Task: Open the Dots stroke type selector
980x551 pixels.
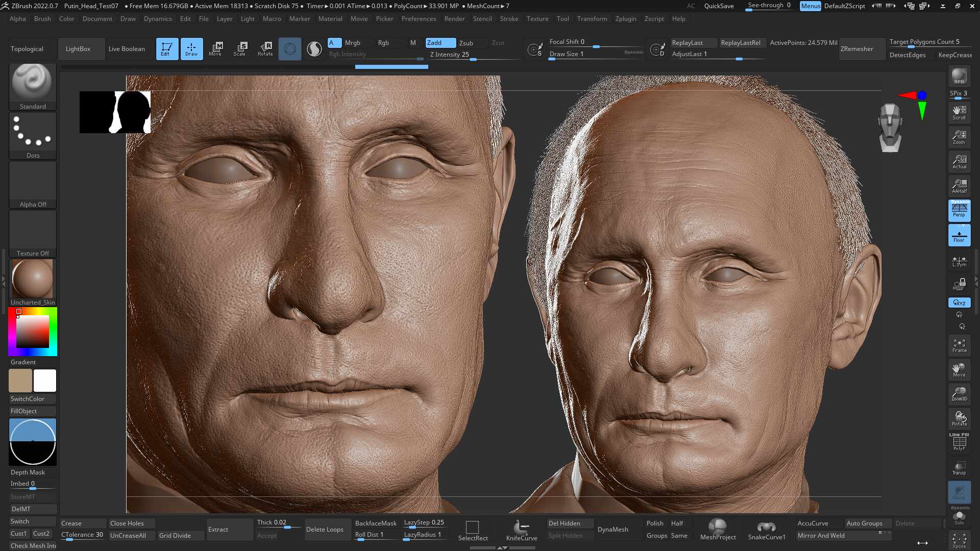Action: pyautogui.click(x=33, y=136)
